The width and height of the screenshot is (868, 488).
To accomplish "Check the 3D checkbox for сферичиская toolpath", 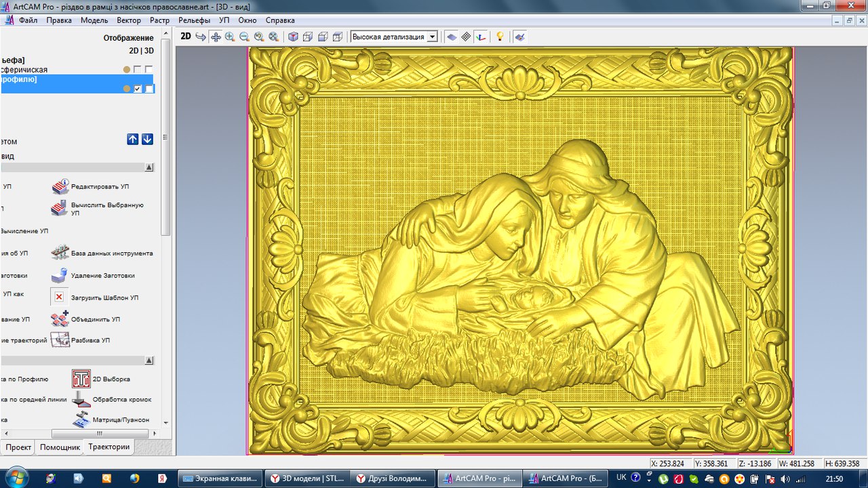I will (149, 70).
